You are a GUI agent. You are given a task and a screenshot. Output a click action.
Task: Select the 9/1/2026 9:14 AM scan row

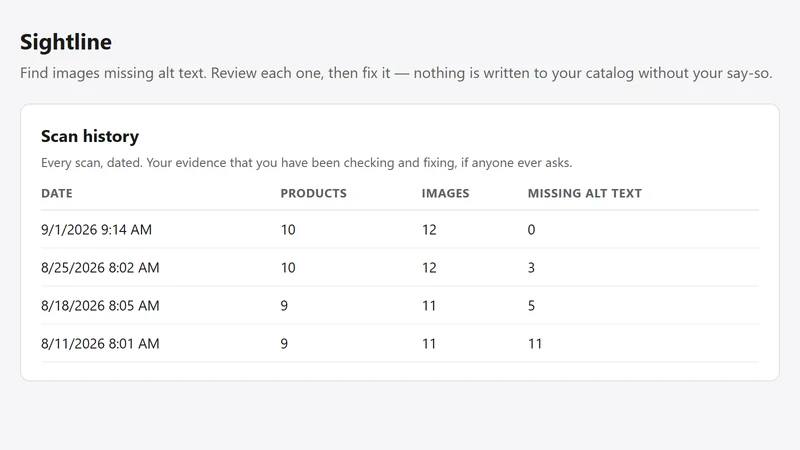[400, 230]
